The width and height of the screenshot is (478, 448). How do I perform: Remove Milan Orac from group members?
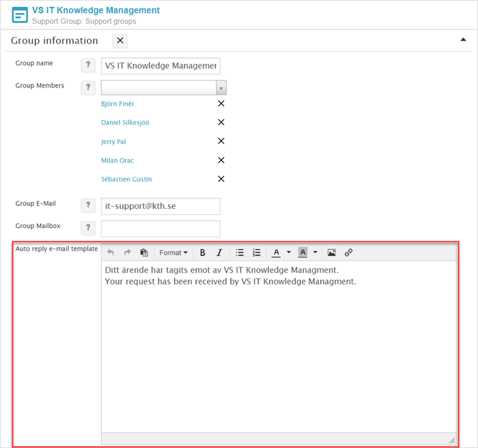point(221,160)
